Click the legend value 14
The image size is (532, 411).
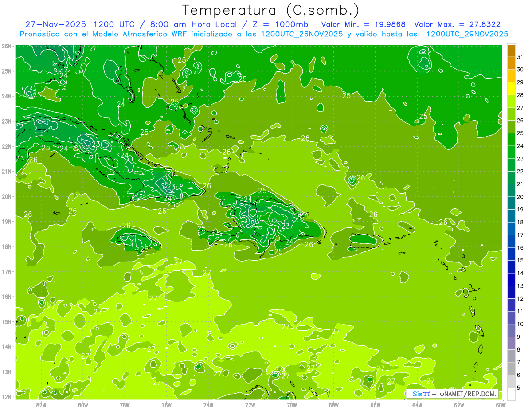(x=520, y=273)
